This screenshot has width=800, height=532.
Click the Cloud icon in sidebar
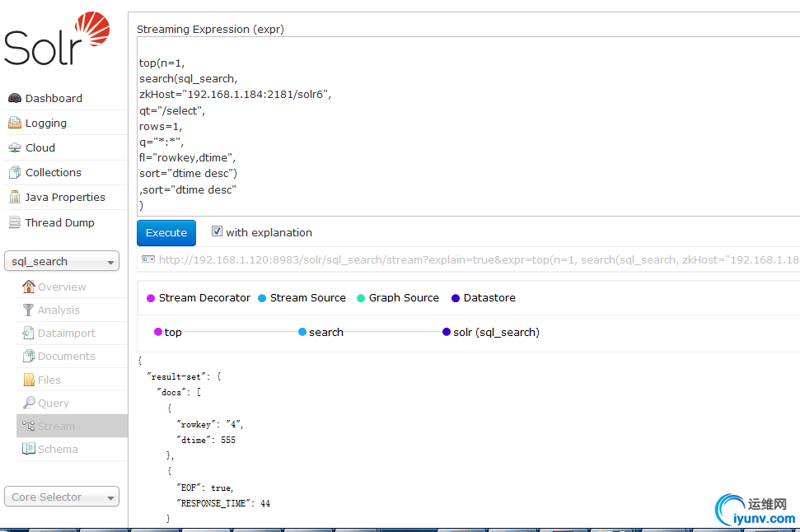(15, 147)
